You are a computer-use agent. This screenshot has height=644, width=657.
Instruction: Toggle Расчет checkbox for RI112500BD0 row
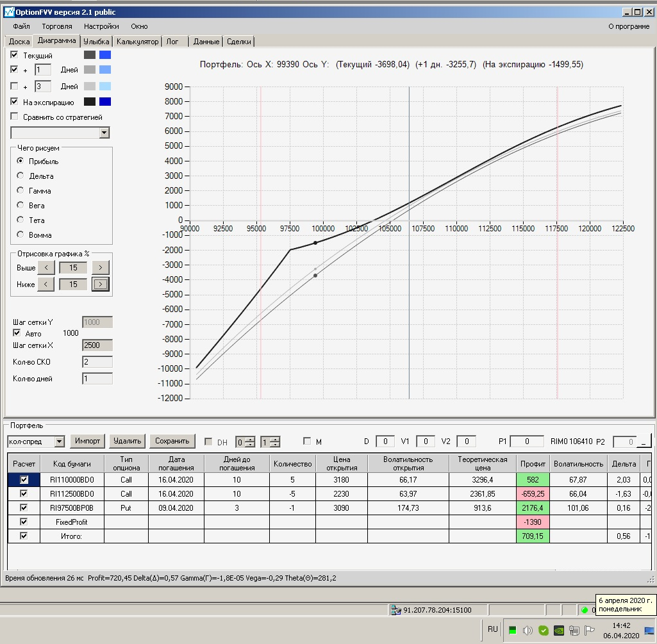24,493
